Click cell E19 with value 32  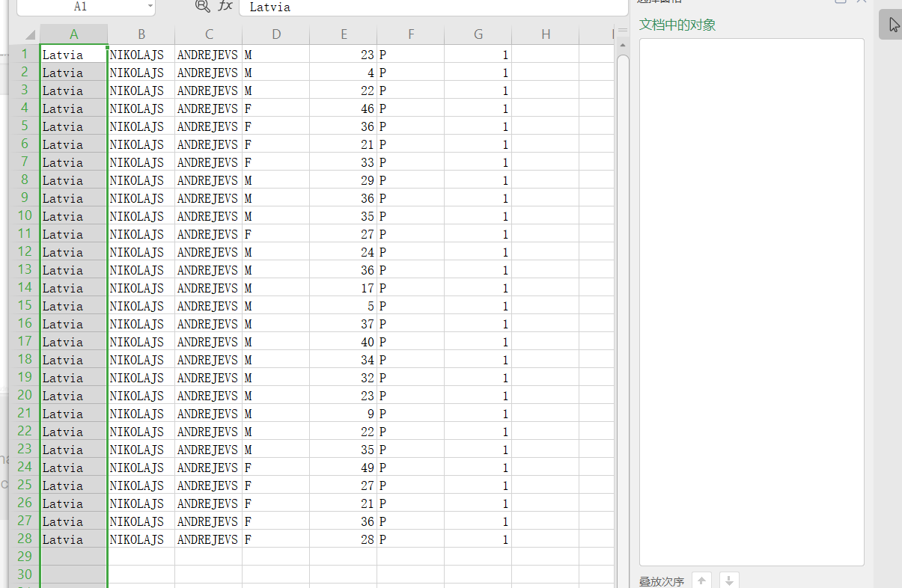[344, 378]
